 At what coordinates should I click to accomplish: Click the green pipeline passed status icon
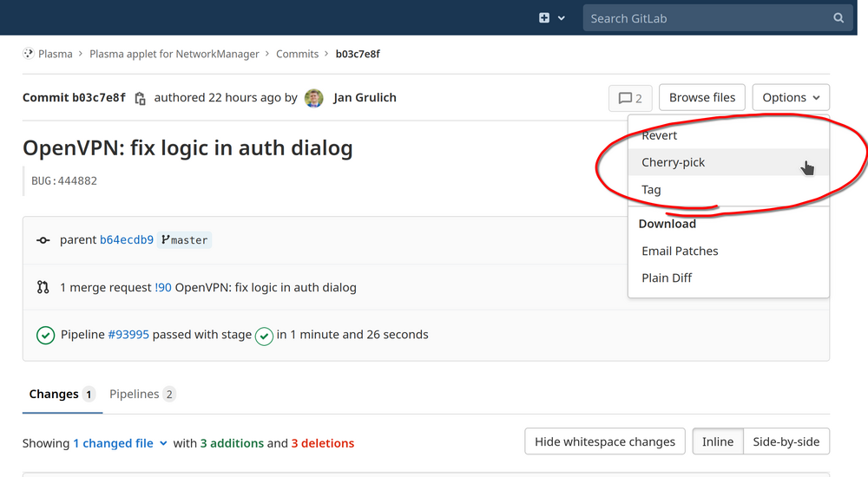(x=46, y=335)
